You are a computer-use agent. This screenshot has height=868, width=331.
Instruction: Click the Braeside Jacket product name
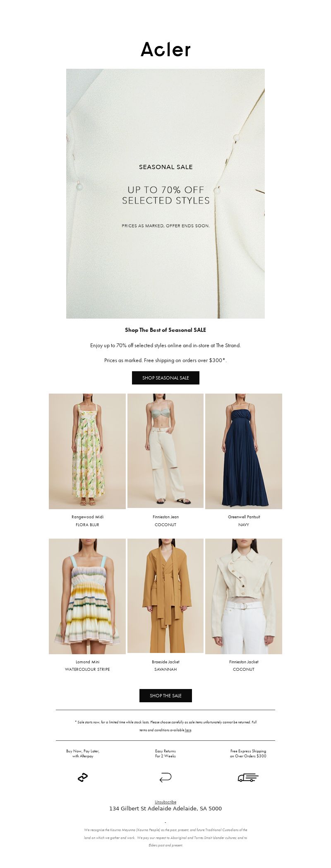pyautogui.click(x=165, y=662)
